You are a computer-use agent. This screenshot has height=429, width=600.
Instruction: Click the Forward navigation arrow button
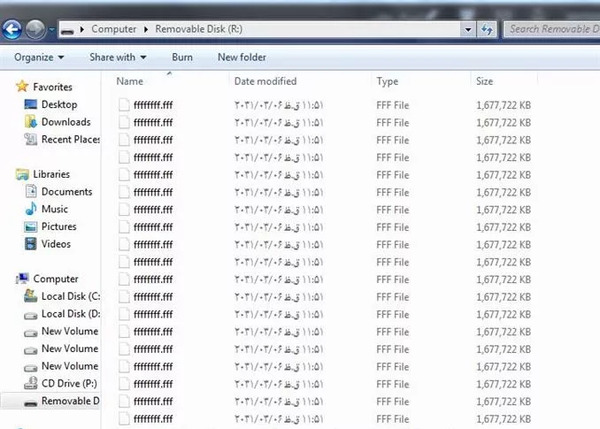coord(35,29)
